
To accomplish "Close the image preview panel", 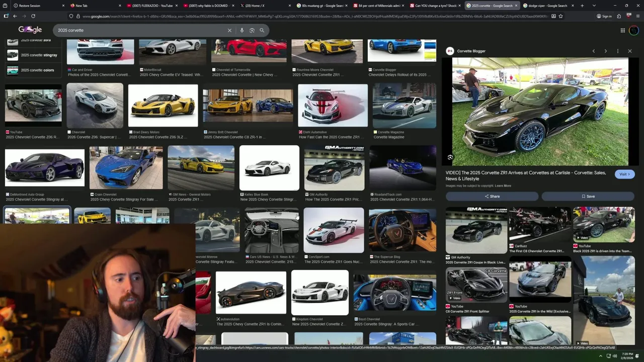I will [x=629, y=51].
